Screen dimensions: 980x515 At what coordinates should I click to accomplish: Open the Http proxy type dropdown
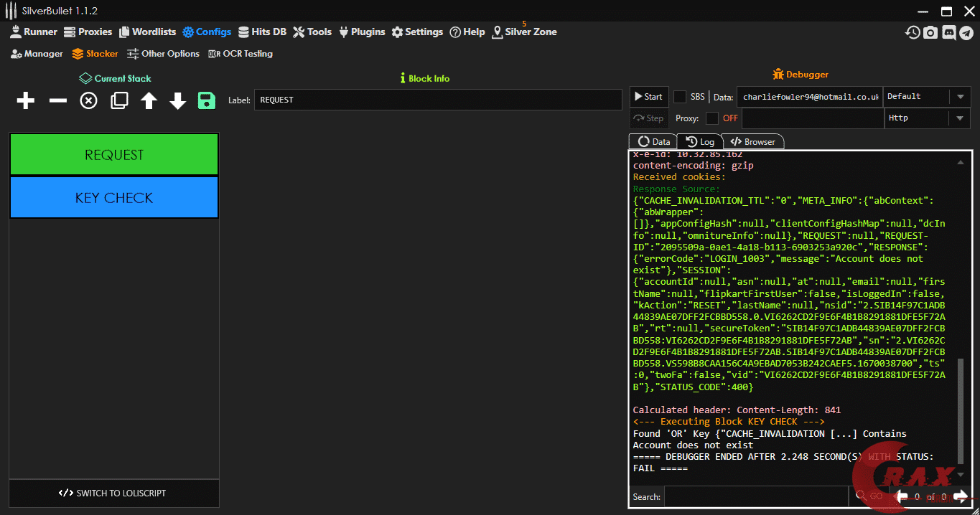(x=960, y=118)
